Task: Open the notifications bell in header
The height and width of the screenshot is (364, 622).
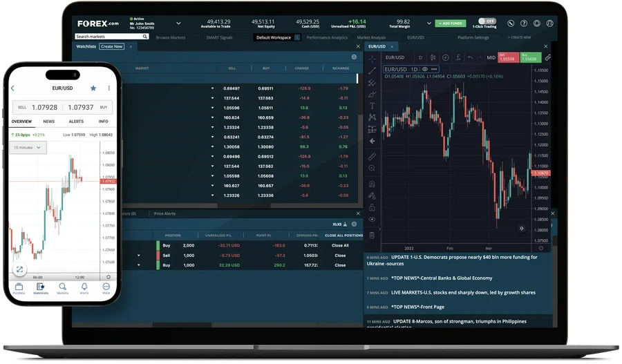Action: coord(537,23)
